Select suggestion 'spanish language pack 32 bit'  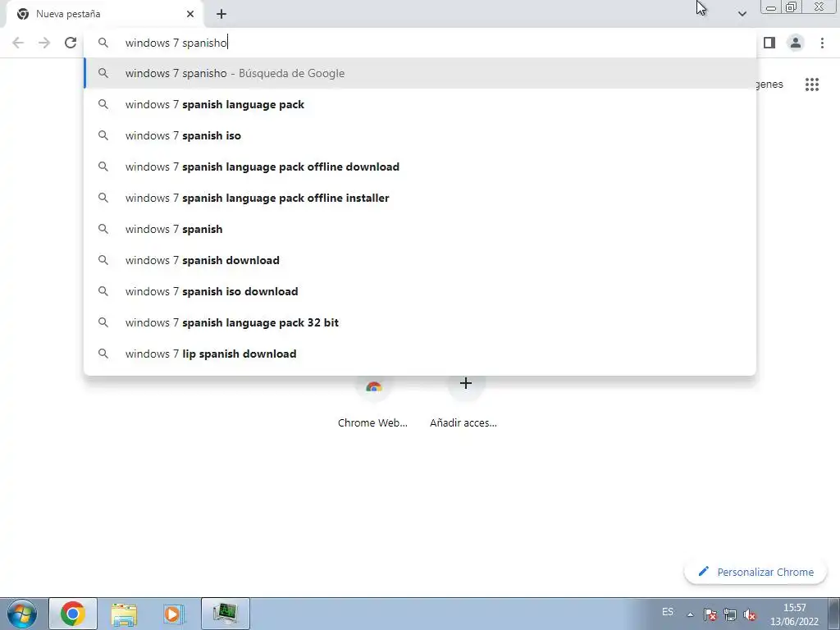tap(420, 322)
